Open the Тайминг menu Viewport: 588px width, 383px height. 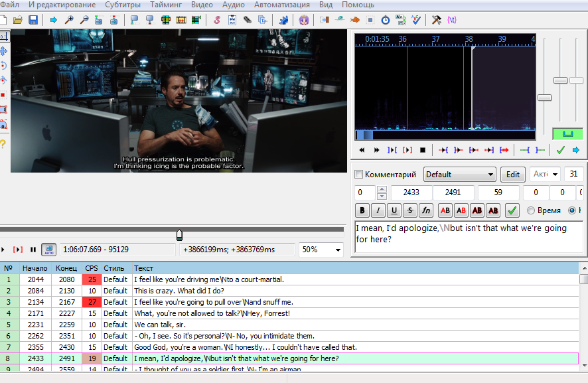coord(165,5)
